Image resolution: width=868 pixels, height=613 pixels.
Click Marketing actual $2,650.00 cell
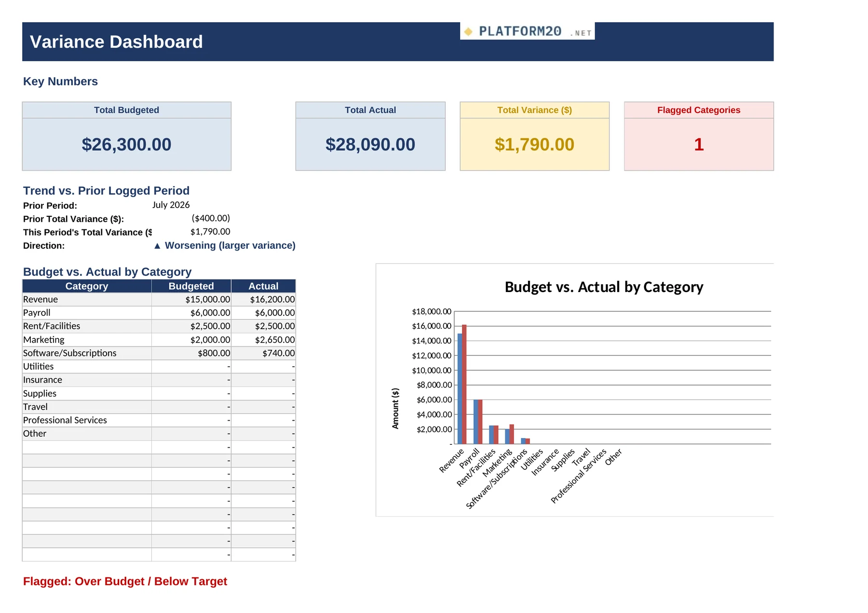[263, 340]
